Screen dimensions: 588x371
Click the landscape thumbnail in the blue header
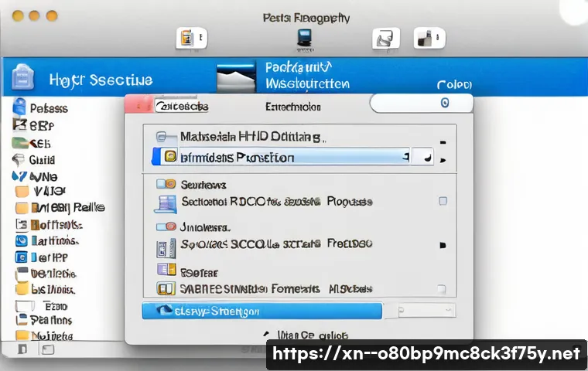click(236, 78)
